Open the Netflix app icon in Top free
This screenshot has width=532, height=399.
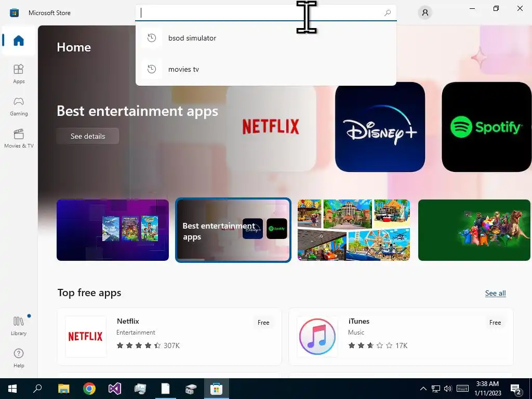tap(86, 337)
